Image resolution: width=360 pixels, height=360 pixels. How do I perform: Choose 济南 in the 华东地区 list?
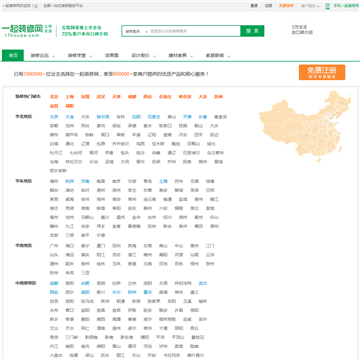pyautogui.click(x=85, y=181)
